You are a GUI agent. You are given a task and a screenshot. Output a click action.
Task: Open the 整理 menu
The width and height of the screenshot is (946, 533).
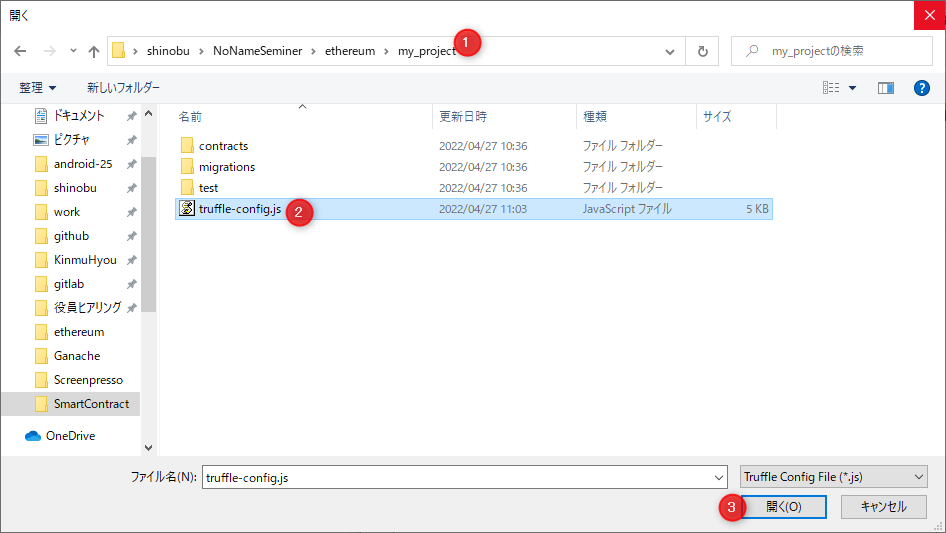tap(38, 88)
